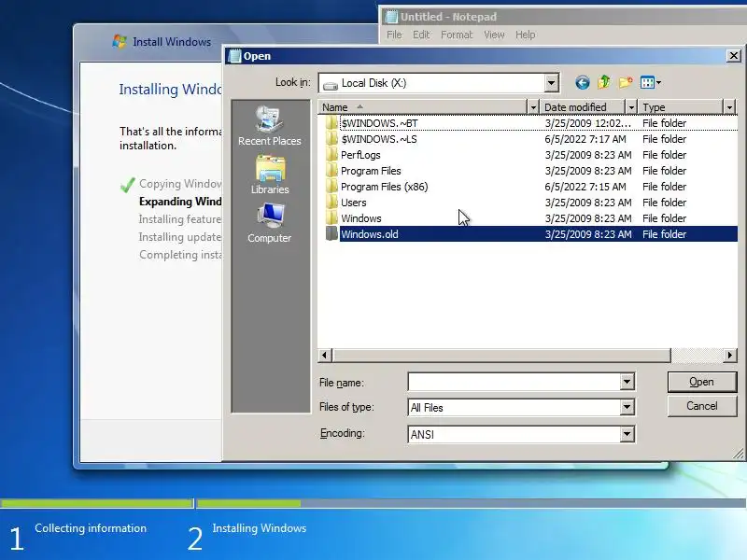Select the Program Files folder icon

click(331, 171)
